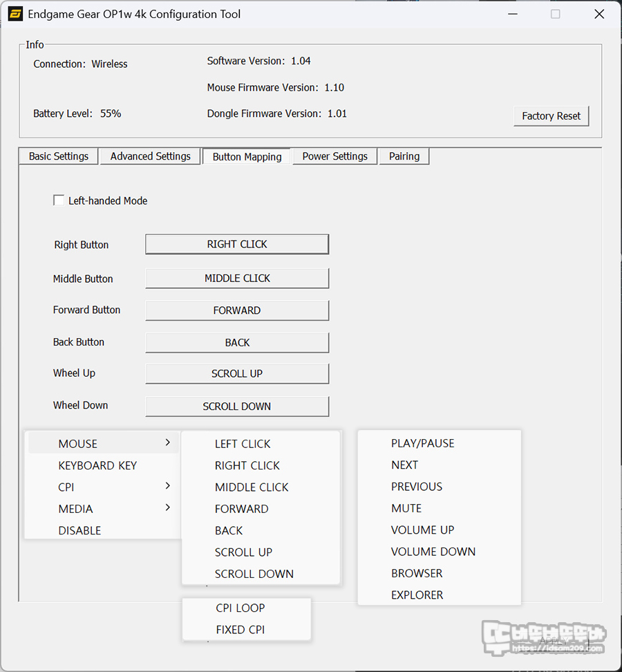Click the Battery Level 55% value

click(x=111, y=113)
